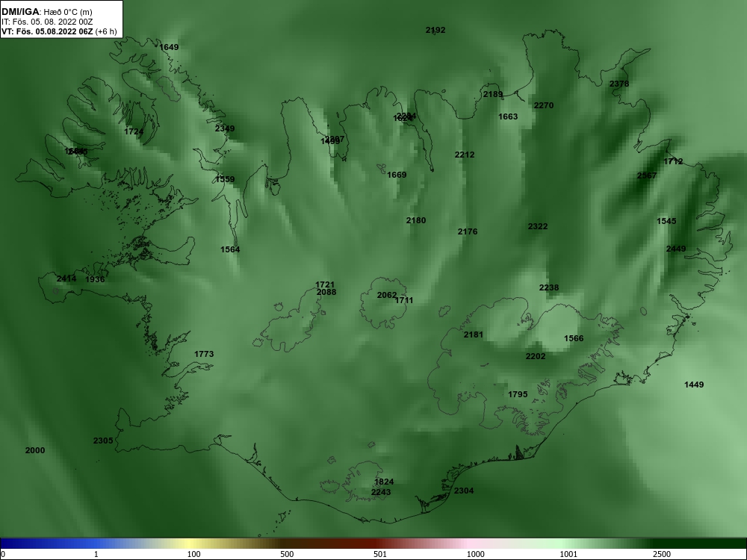The width and height of the screenshot is (747, 560).
Task: Click the 1711 value label
Action: (404, 300)
